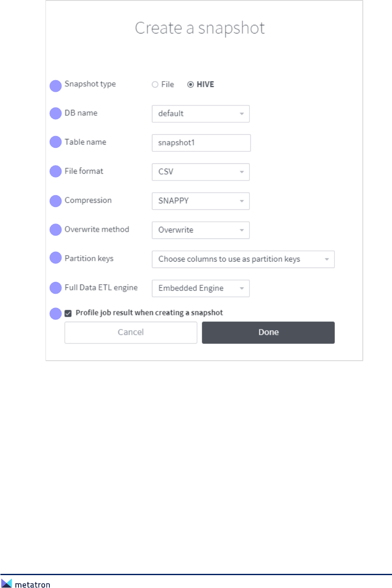Select the File snapshot type radio button
The width and height of the screenshot is (392, 588).
tap(155, 84)
